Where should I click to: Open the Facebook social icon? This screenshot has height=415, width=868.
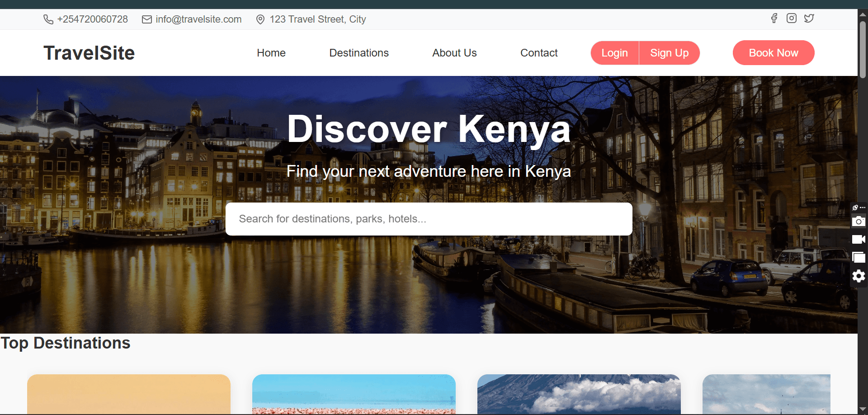(774, 18)
